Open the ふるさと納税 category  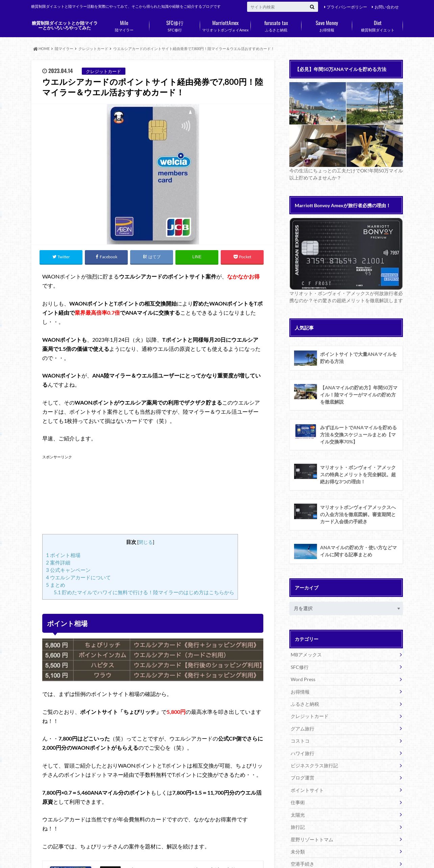[x=346, y=704]
